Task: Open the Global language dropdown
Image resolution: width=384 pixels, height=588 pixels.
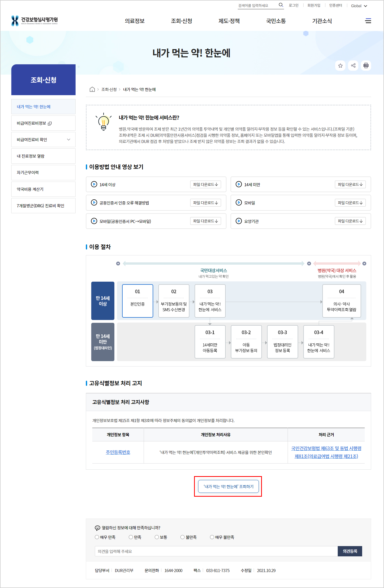Action: [359, 6]
